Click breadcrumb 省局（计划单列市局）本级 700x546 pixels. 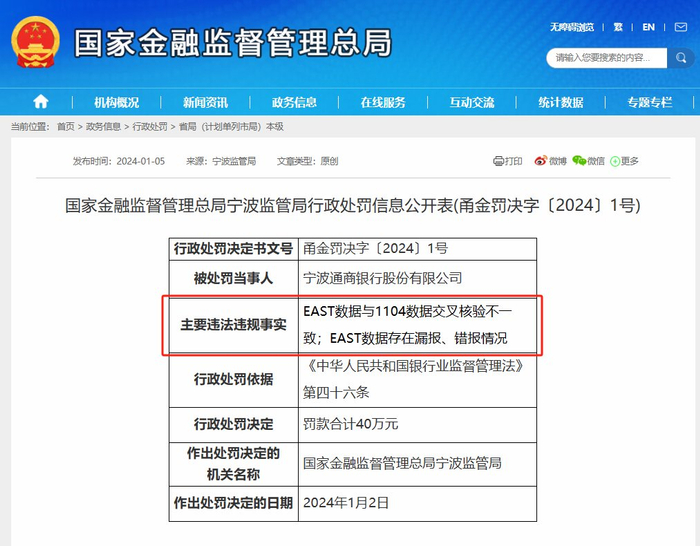[231, 127]
